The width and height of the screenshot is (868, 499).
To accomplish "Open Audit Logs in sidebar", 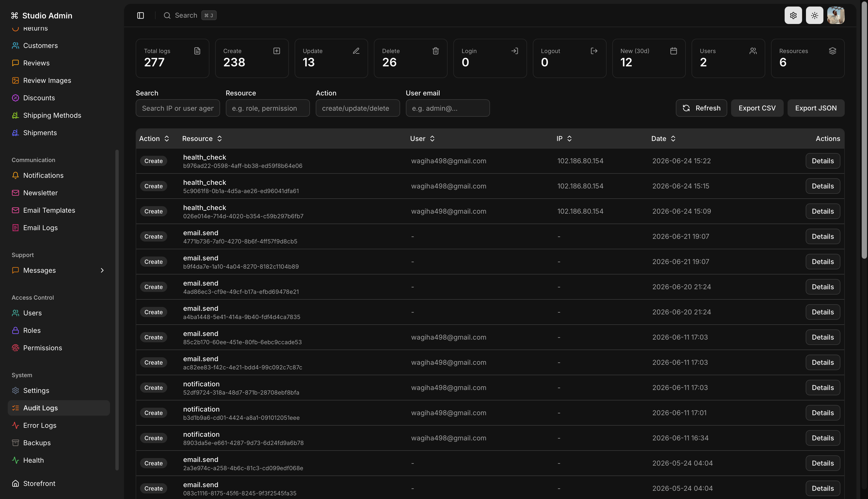I will pyautogui.click(x=59, y=408).
